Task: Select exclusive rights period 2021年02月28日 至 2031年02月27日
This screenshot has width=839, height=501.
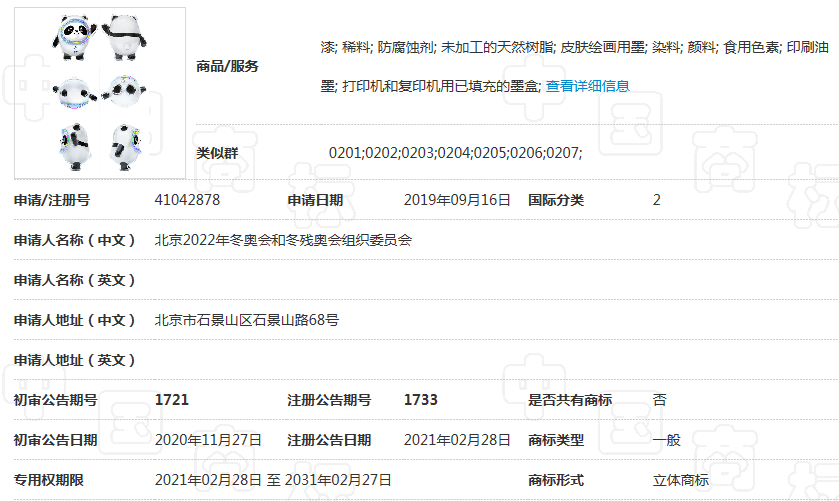Action: pos(273,480)
